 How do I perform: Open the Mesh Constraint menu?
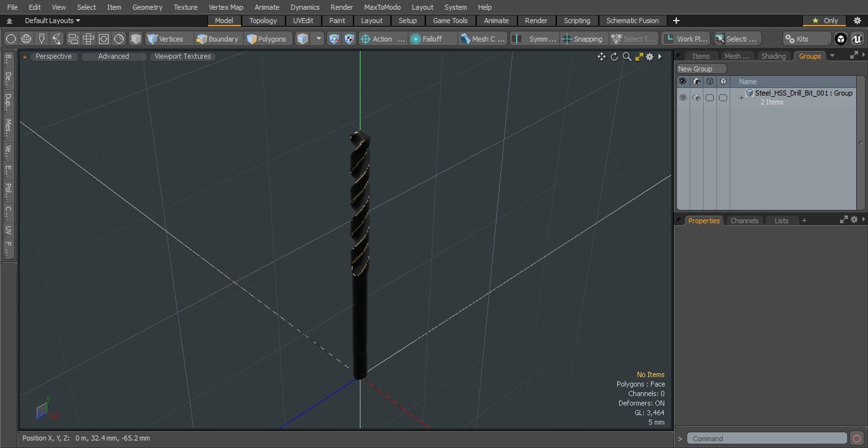click(483, 39)
